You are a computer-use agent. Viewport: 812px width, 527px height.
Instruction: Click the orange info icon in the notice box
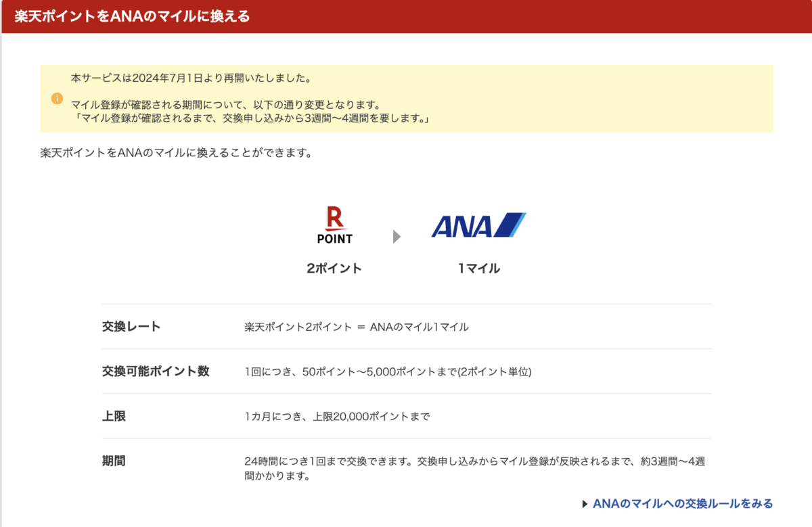(x=55, y=99)
